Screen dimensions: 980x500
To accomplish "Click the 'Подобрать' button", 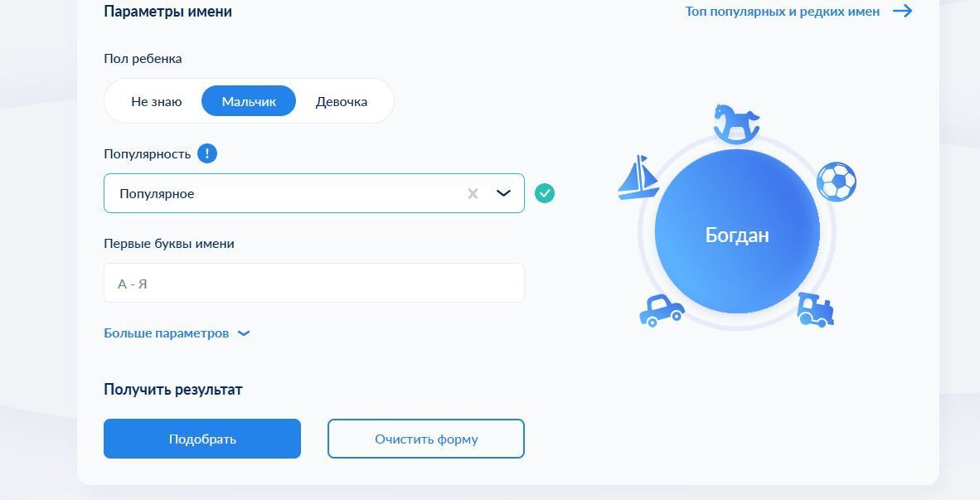I will 201,439.
